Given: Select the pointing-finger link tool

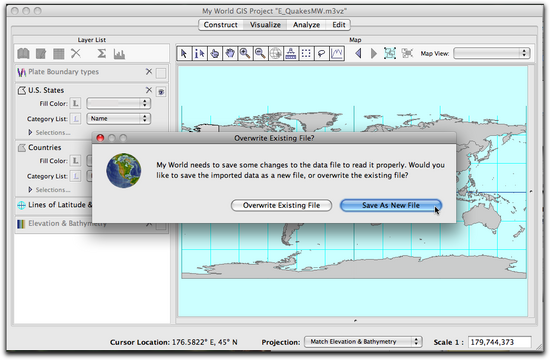Looking at the screenshot, I should [214, 54].
